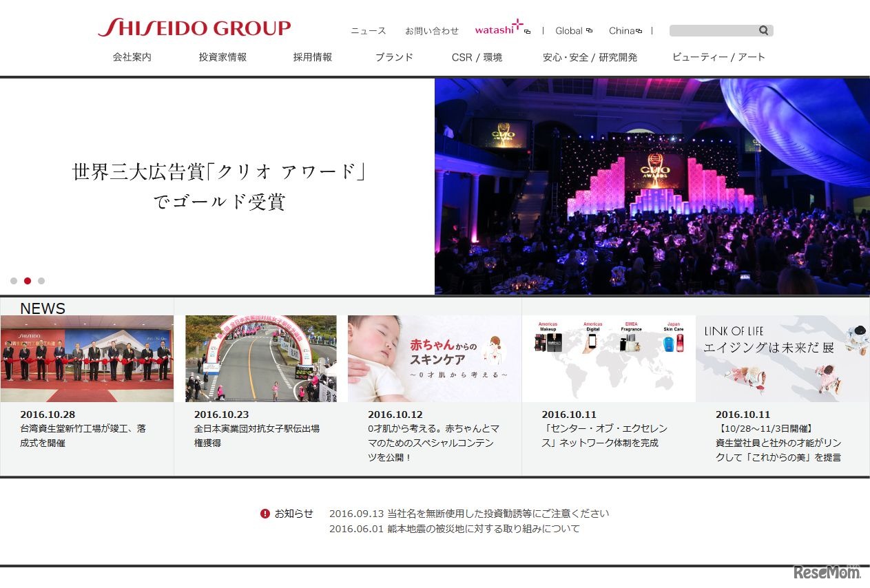Open the ブランド navigation menu
The image size is (870, 588).
point(395,57)
